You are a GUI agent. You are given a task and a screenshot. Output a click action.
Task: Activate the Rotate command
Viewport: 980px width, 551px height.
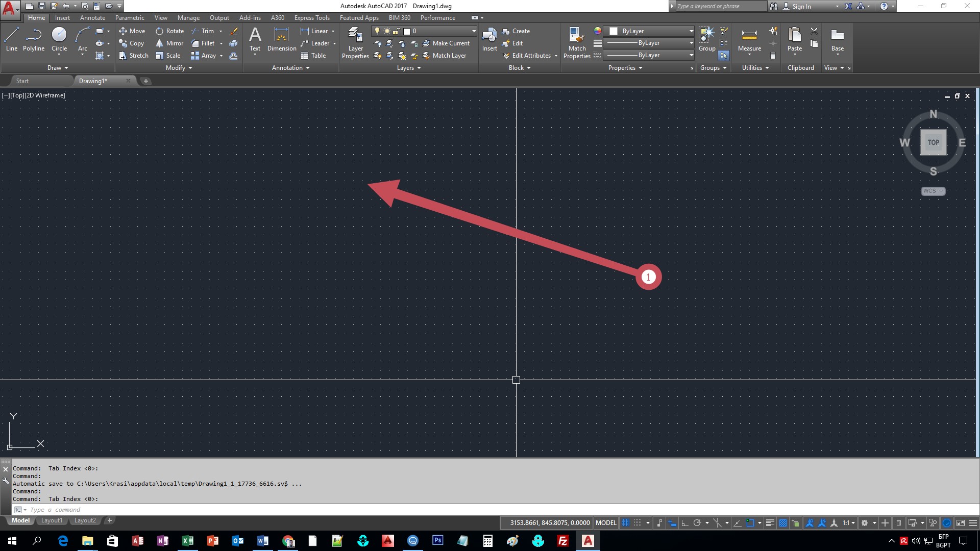(170, 31)
